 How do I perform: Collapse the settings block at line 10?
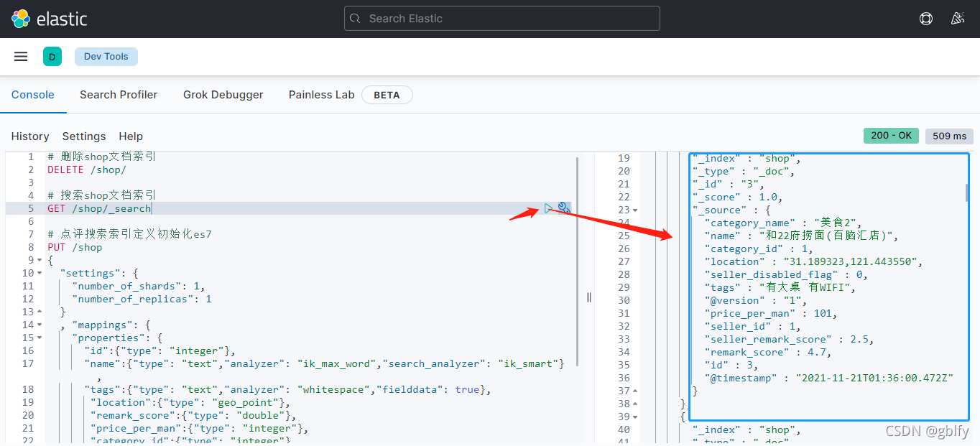[40, 273]
